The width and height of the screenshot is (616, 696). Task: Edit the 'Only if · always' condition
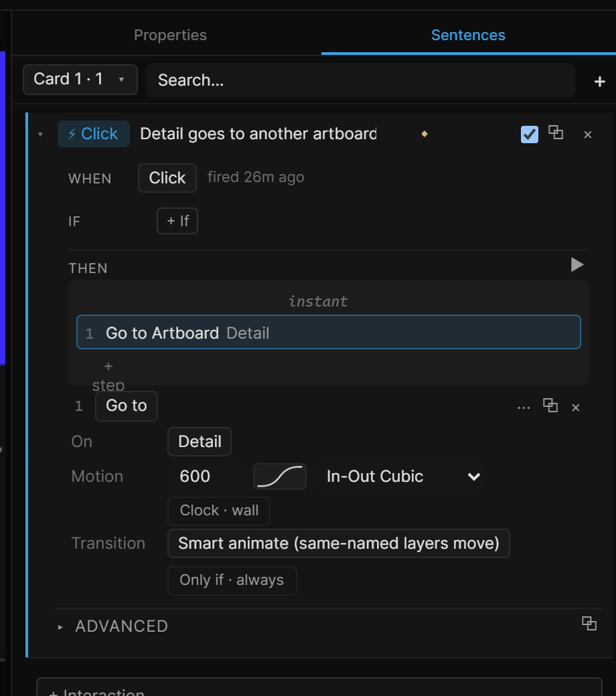232,580
